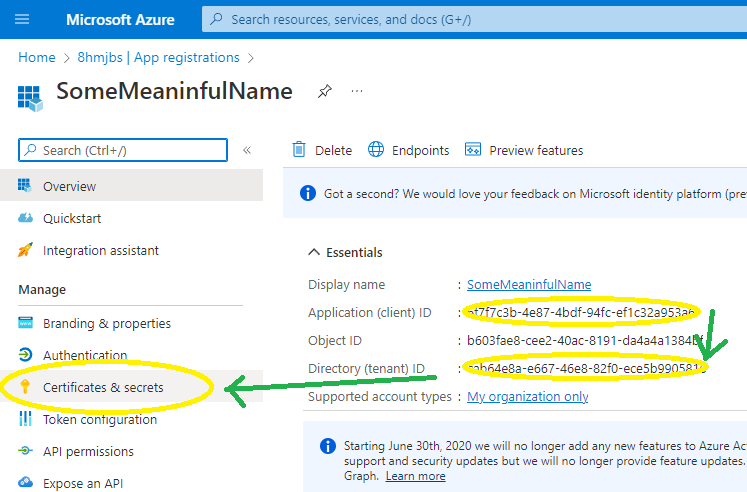Click the Integration assistant rocket icon
Viewport: 747px width, 492px height.
[25, 250]
